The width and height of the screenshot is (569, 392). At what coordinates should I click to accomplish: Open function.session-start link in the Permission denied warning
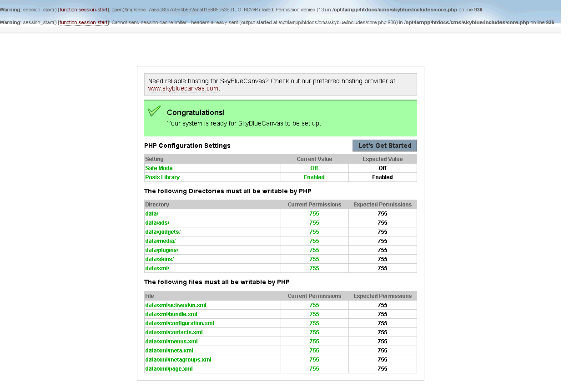point(84,10)
